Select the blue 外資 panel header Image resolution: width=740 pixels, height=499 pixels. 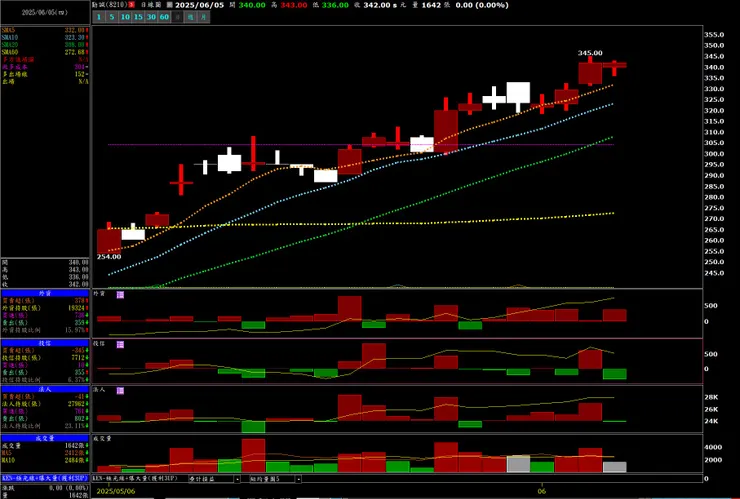(x=45, y=293)
